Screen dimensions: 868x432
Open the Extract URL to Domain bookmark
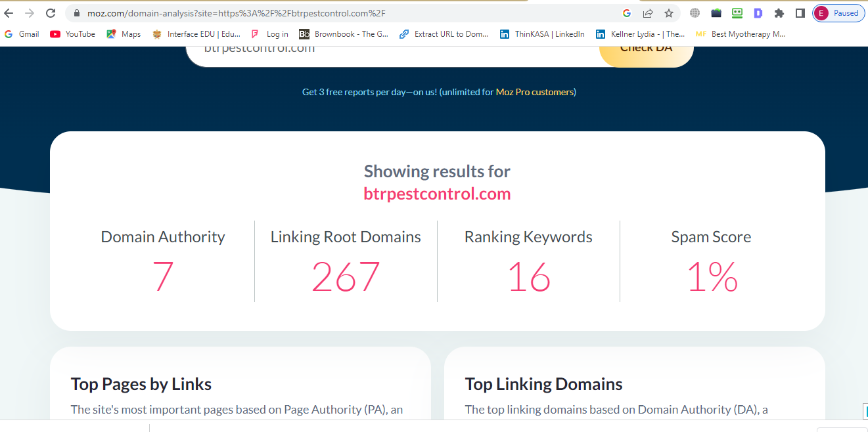444,34
